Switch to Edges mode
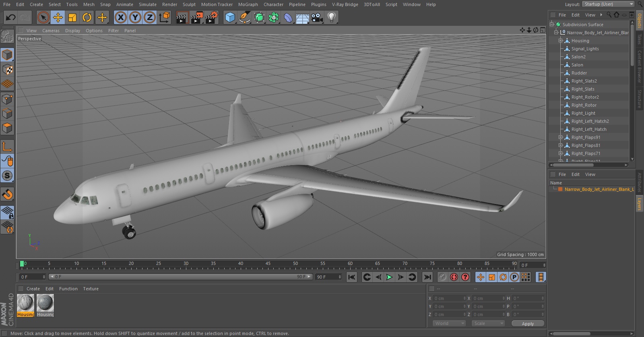The height and width of the screenshot is (337, 644). (7, 114)
